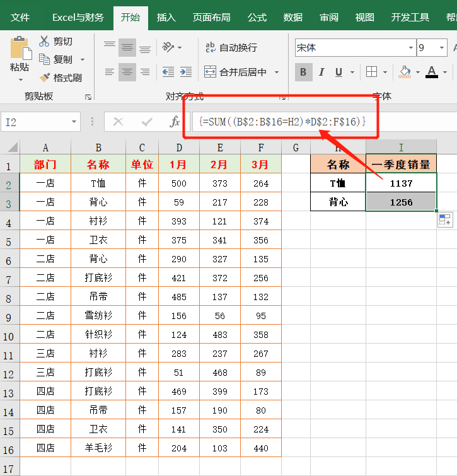The image size is (457, 476).
Task: Open clipboard group dialog launcher
Action: (x=88, y=97)
